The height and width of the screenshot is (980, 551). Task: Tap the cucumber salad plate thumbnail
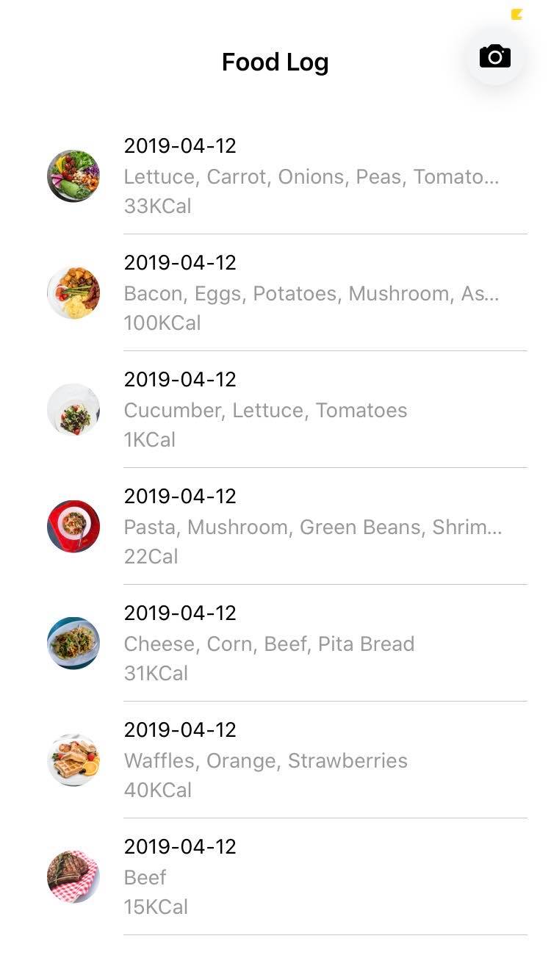click(73, 410)
